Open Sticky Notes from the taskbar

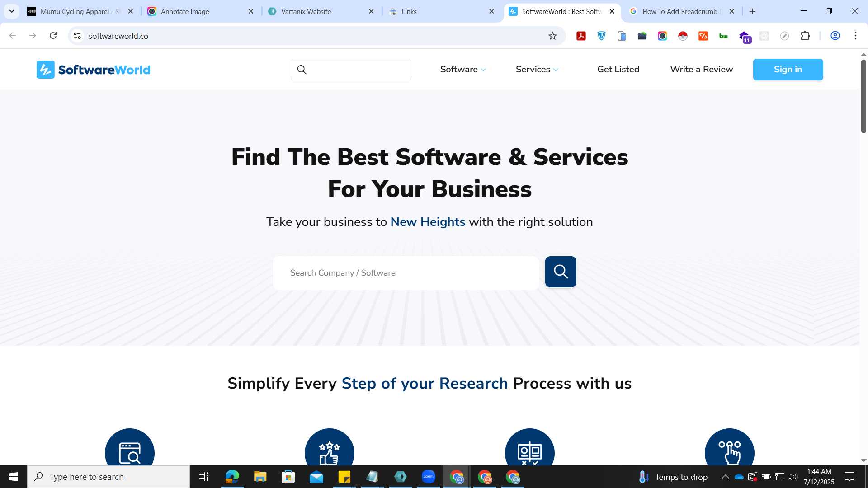tap(344, 477)
